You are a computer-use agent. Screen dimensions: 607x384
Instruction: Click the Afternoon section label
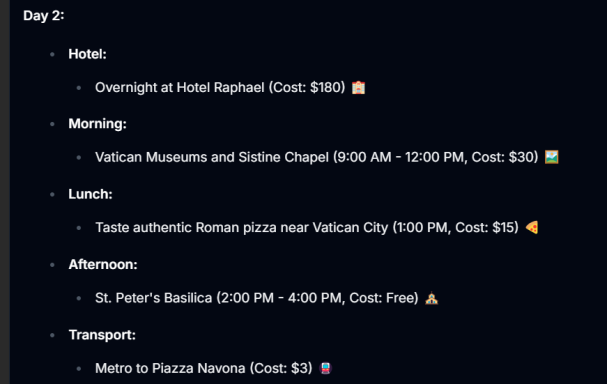[x=103, y=264]
